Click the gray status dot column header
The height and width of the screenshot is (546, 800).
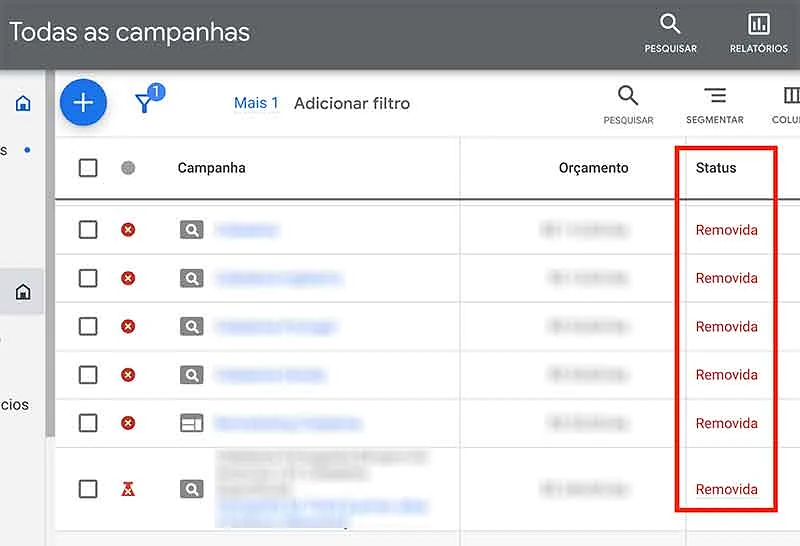[x=128, y=168]
